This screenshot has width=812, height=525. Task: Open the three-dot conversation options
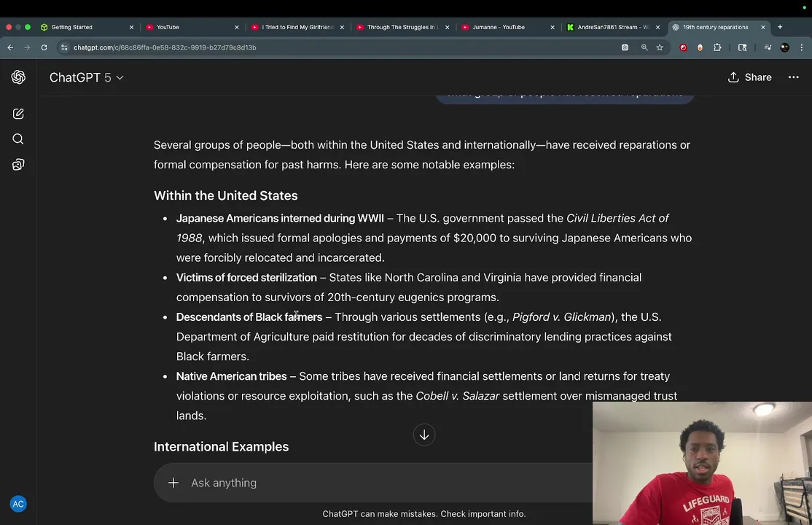(793, 77)
